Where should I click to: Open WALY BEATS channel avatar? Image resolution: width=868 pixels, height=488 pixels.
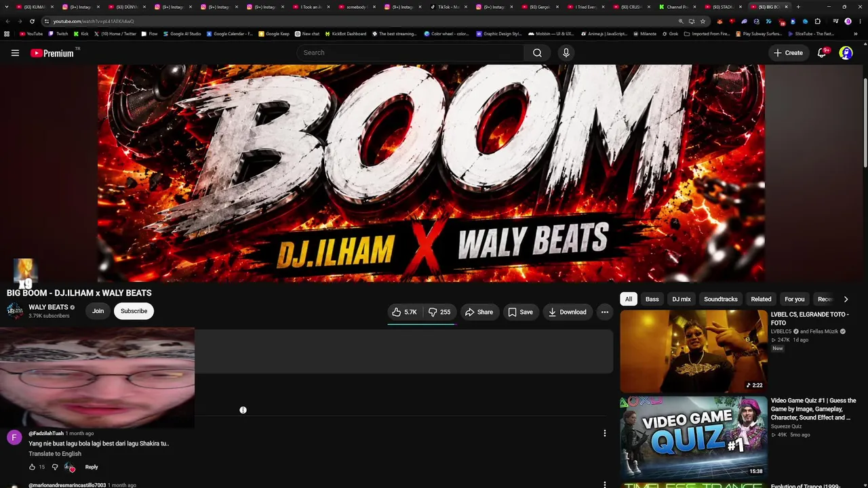(x=15, y=311)
